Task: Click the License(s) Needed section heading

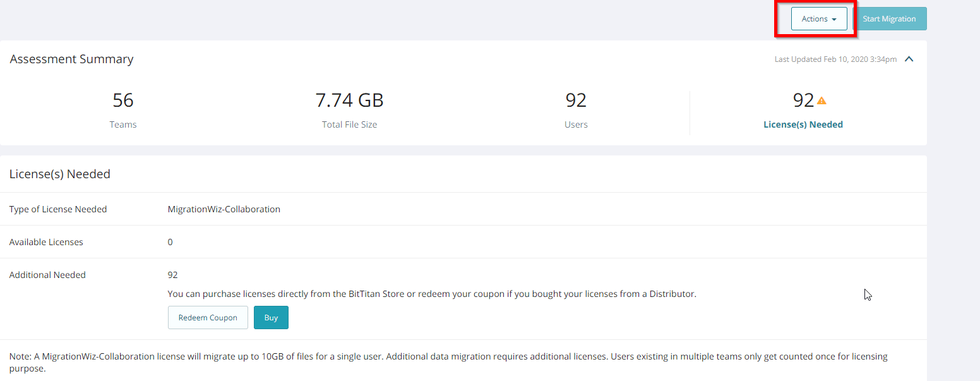Action: [60, 174]
